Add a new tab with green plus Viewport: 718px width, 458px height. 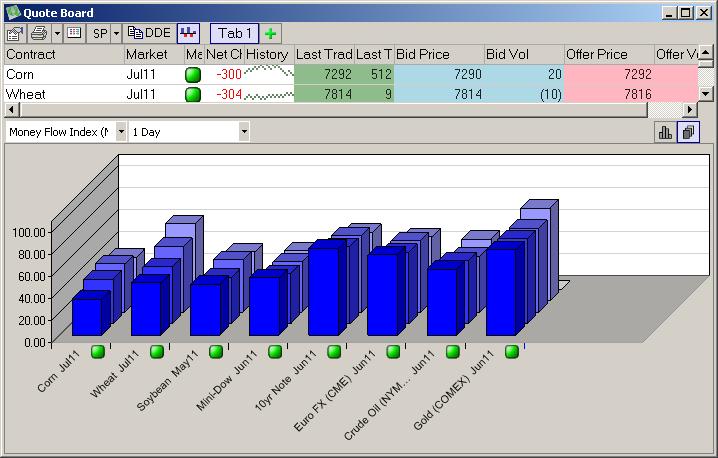pos(271,33)
